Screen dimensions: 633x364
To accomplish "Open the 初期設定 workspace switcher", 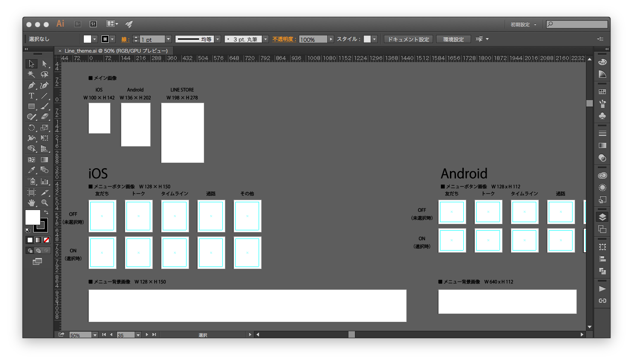I will click(523, 25).
